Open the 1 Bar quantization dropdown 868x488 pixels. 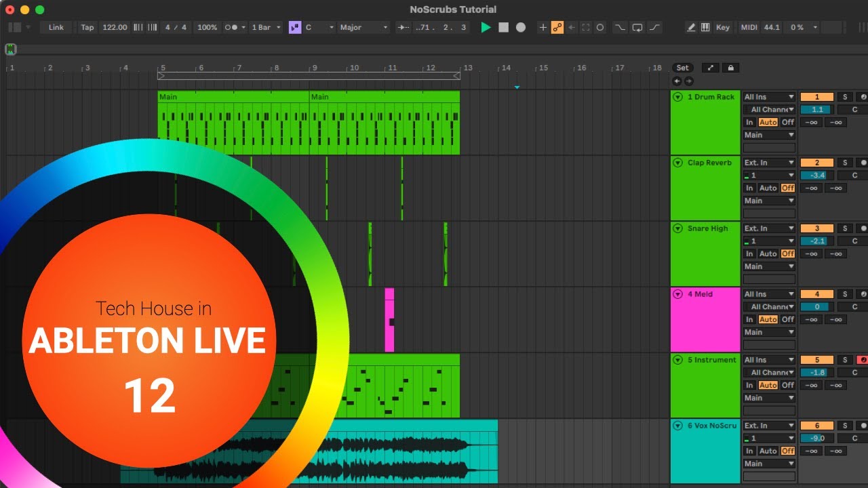(x=265, y=27)
